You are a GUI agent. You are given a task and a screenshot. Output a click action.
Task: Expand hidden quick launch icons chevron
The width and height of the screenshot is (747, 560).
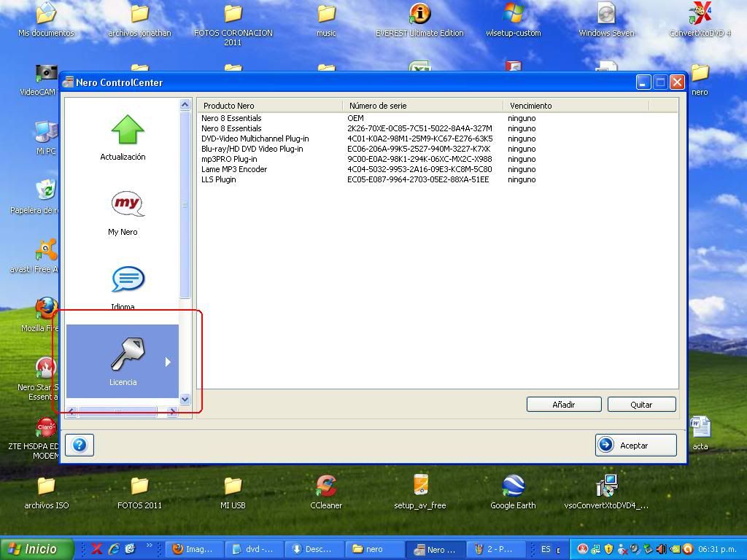pyautogui.click(x=149, y=545)
